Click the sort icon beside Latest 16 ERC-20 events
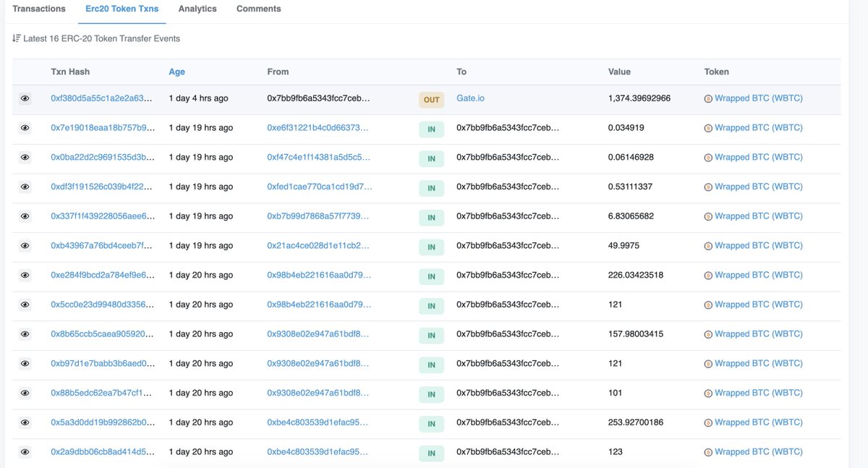This screenshot has height=468, width=868. [15, 37]
